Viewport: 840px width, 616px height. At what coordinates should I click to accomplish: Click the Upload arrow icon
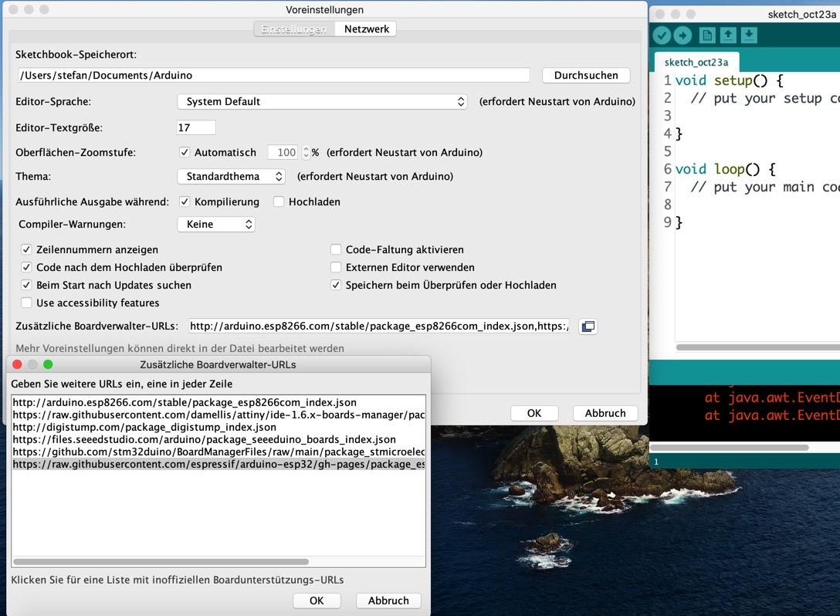tap(682, 36)
